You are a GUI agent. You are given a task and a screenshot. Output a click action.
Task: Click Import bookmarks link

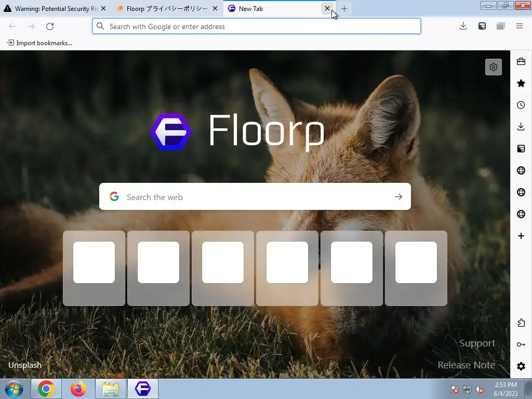click(39, 43)
